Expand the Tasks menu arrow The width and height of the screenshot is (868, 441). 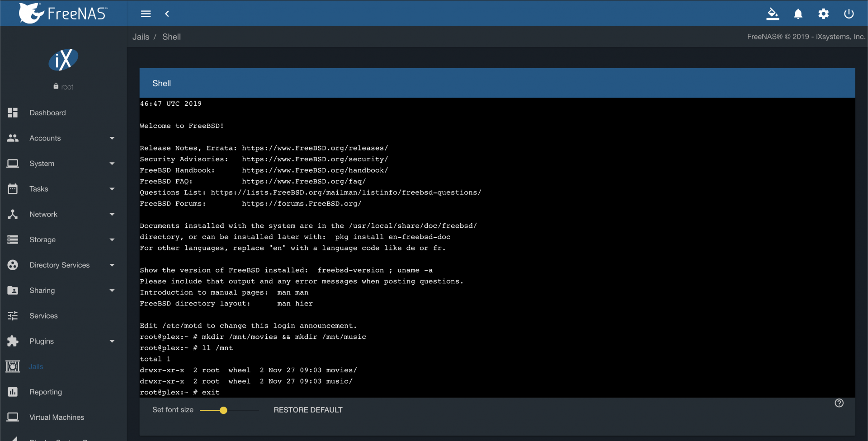coord(112,189)
